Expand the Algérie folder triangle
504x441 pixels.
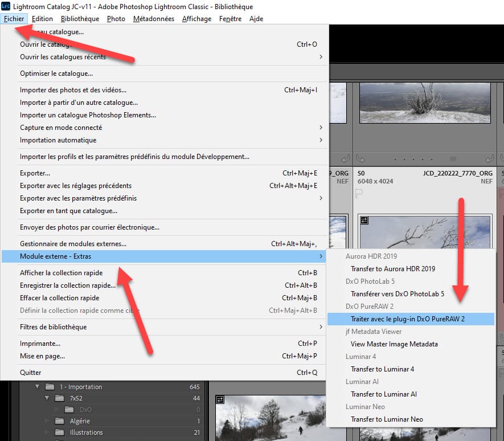click(47, 421)
